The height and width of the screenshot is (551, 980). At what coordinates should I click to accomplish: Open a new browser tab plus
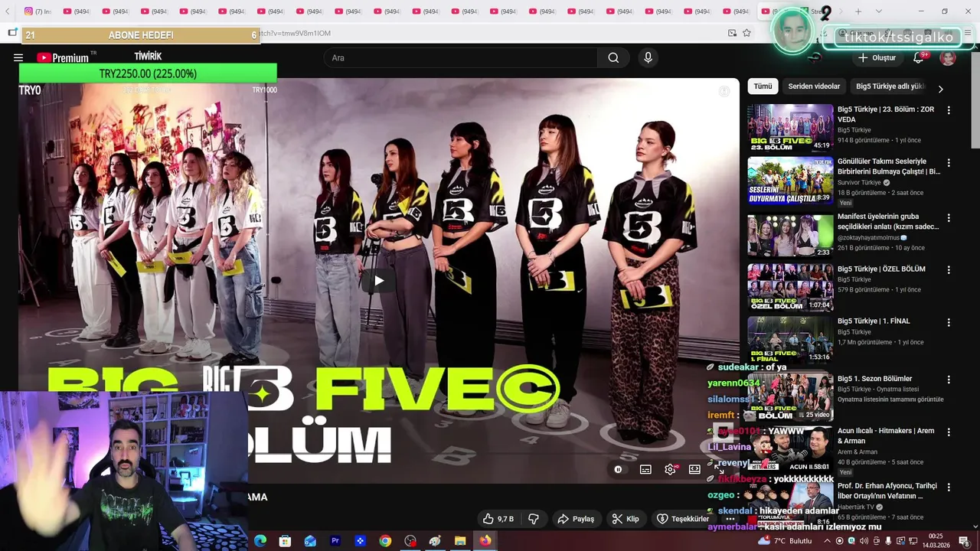[x=858, y=11]
